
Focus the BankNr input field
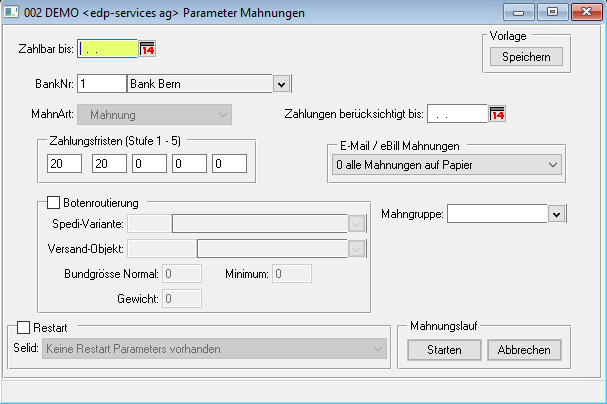click(101, 84)
